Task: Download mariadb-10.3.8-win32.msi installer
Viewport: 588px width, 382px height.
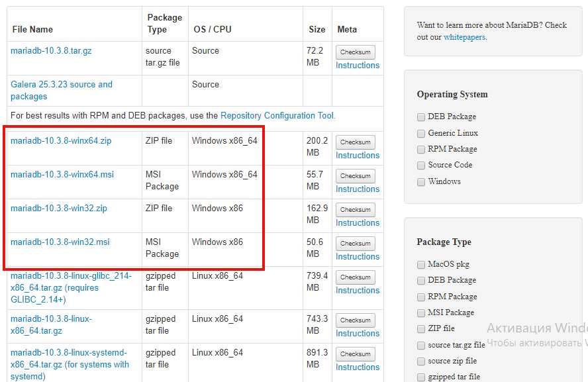Action: point(60,242)
